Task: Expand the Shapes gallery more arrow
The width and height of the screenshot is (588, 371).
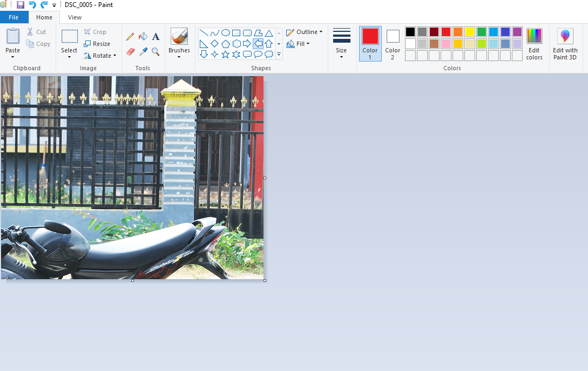Action: pos(279,55)
